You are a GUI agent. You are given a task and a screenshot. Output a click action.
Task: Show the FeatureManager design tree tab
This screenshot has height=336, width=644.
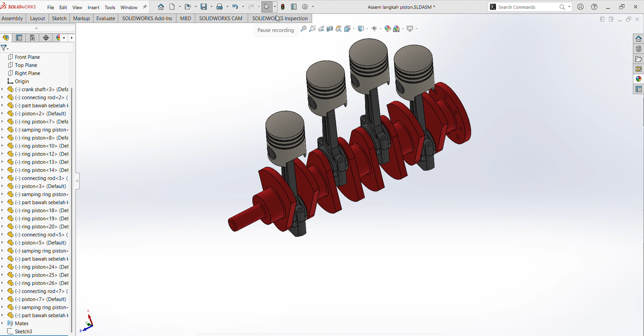pyautogui.click(x=6, y=38)
